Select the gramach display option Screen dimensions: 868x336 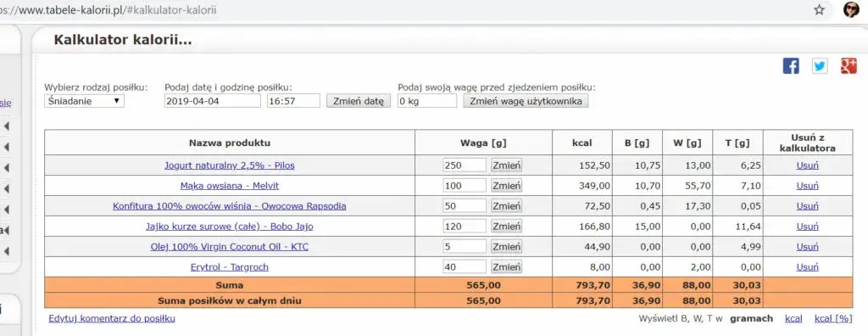point(751,318)
